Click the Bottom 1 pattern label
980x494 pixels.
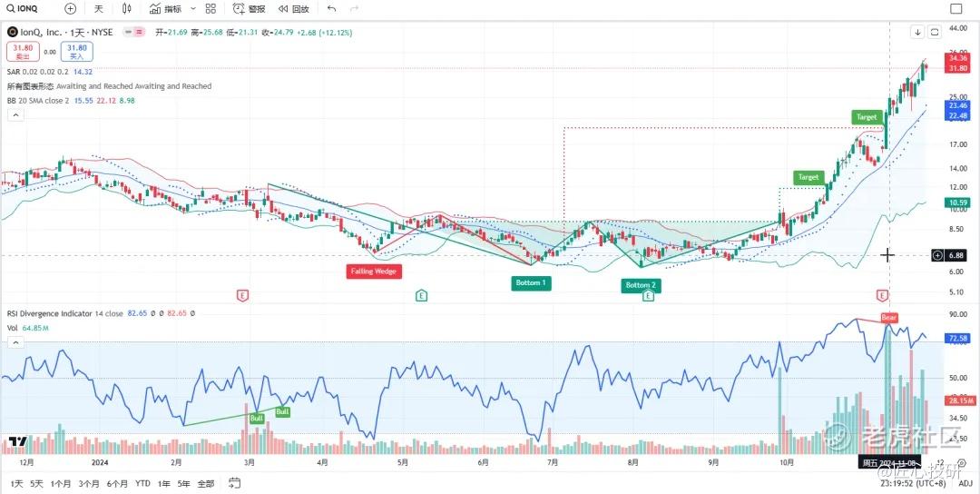[x=531, y=282]
